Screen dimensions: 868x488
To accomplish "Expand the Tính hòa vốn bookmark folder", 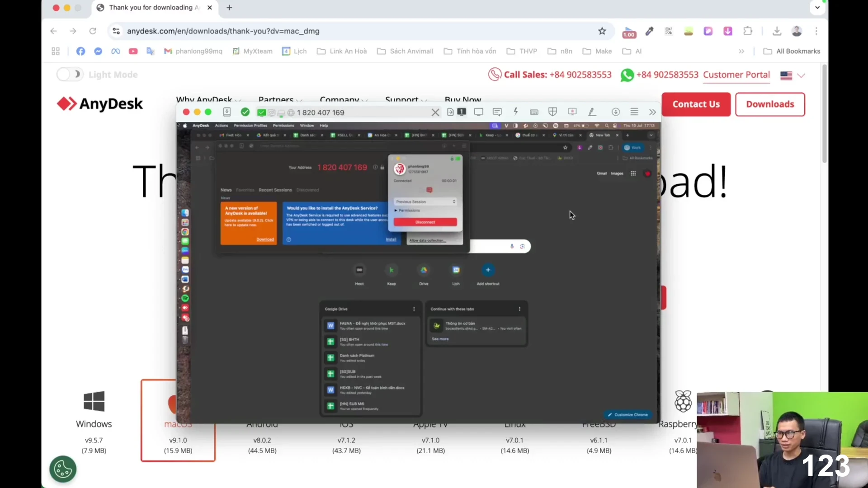I will pos(470,51).
